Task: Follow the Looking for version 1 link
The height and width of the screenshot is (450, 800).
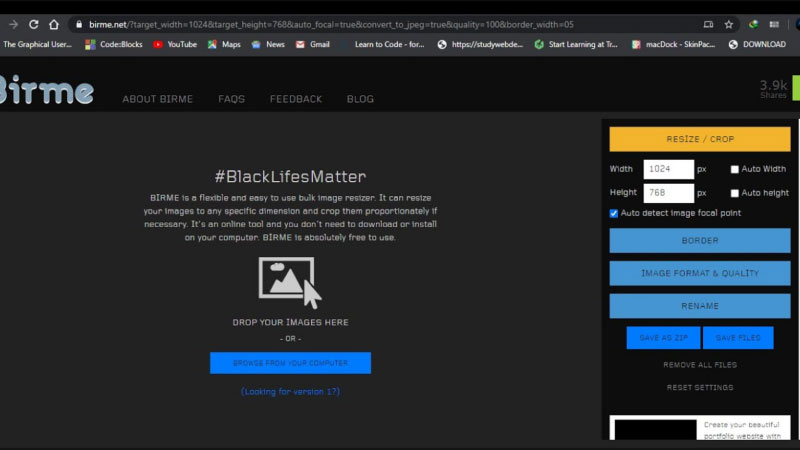Action: (290, 391)
